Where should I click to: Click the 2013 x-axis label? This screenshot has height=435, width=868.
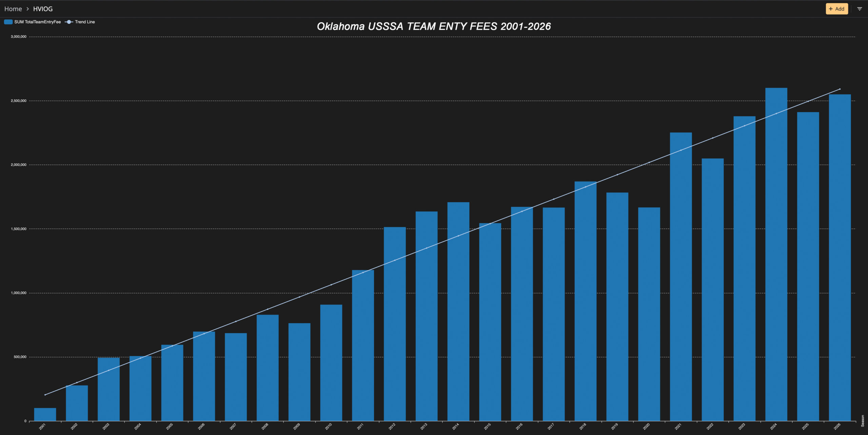click(424, 427)
